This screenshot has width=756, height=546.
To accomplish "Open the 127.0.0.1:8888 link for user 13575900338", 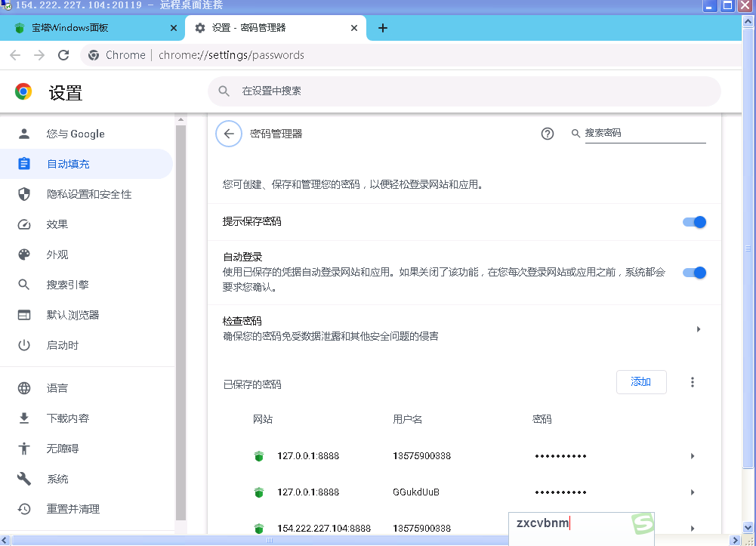I will [x=308, y=456].
